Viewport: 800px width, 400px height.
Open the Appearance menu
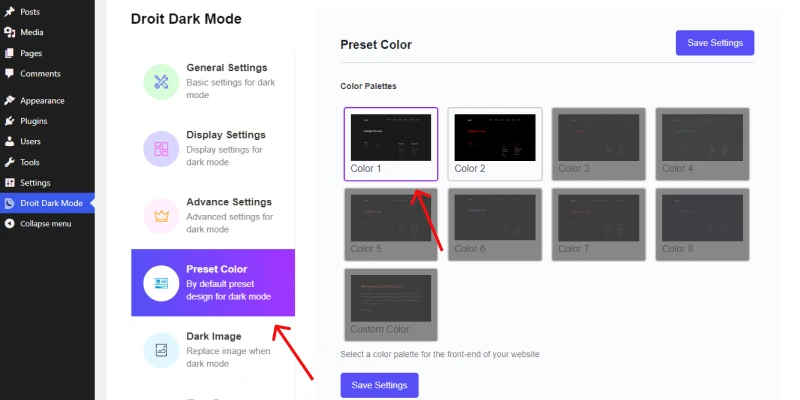47,101
